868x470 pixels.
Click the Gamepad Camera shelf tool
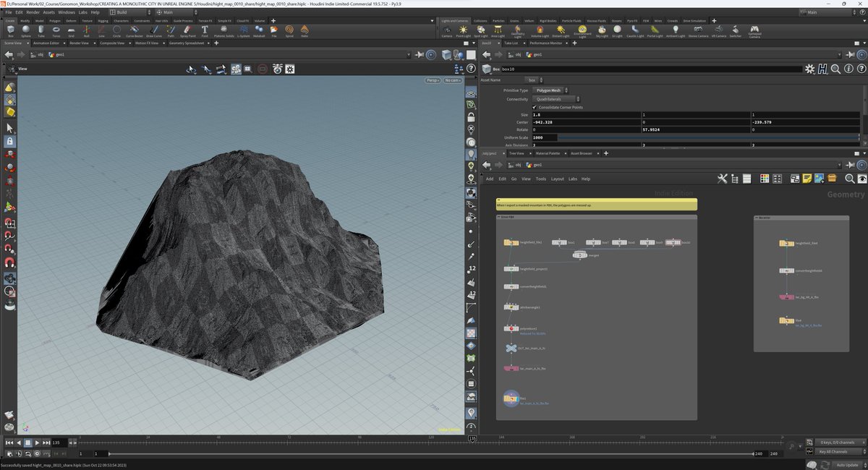coord(754,32)
